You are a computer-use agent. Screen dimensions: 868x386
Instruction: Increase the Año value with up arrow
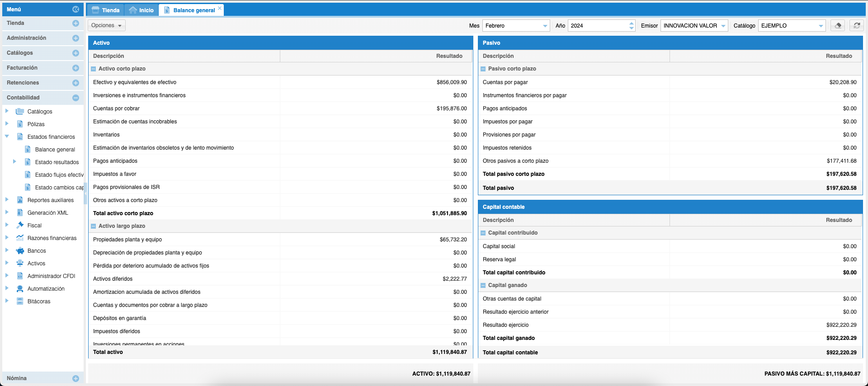[x=631, y=24]
